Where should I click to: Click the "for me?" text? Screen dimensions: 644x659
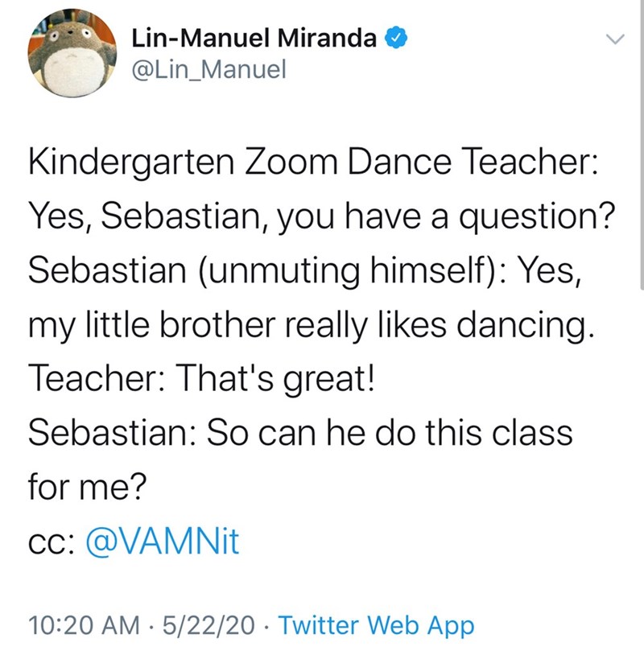point(84,487)
